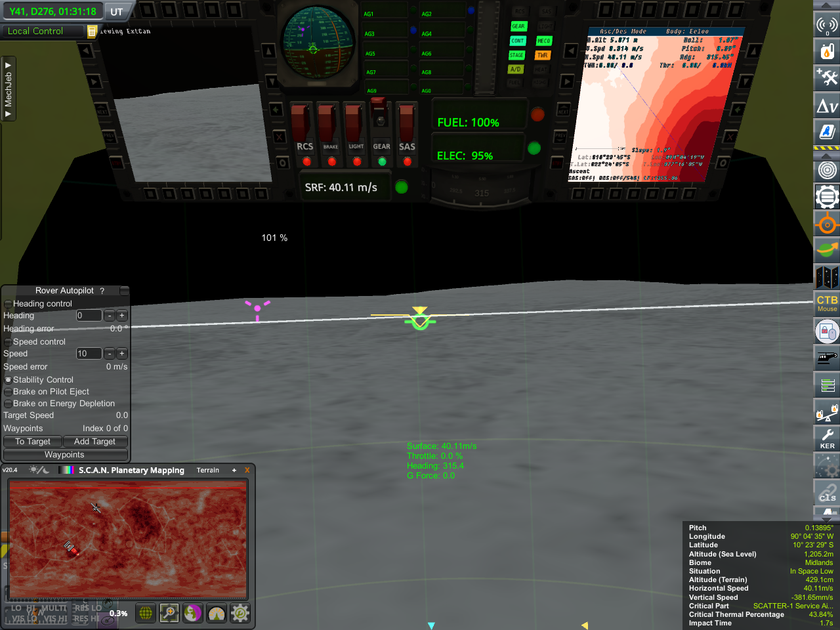Expand the SCANsat window with plus button
The image size is (840, 630).
(234, 470)
